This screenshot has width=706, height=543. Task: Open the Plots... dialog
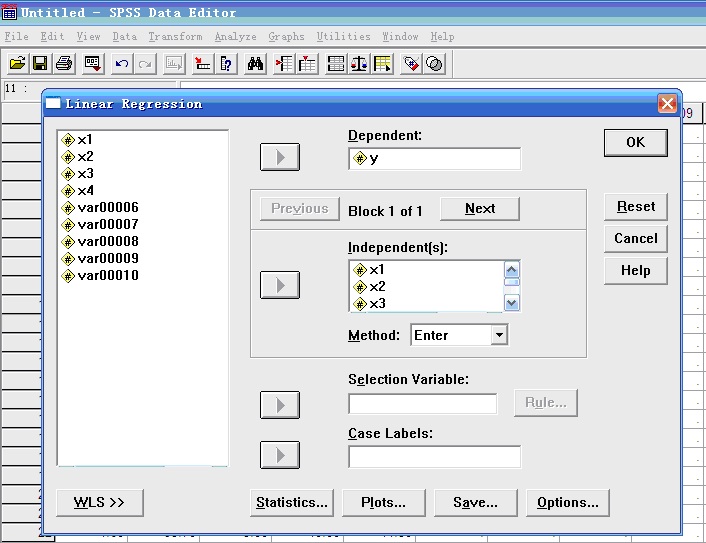coord(383,502)
